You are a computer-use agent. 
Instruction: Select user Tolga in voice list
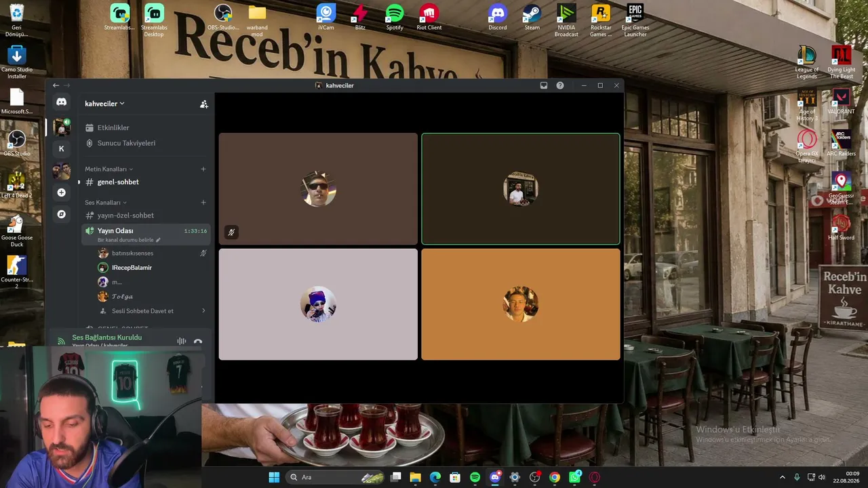tap(152, 296)
